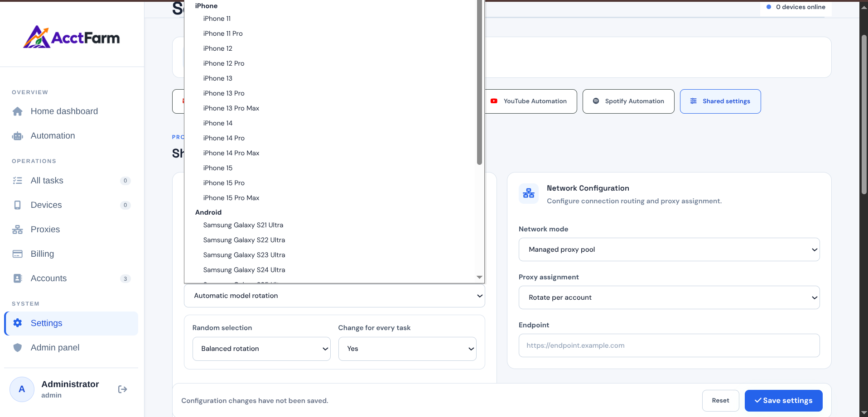The height and width of the screenshot is (417, 868).
Task: Open Home dashboard link
Action: [x=71, y=111]
